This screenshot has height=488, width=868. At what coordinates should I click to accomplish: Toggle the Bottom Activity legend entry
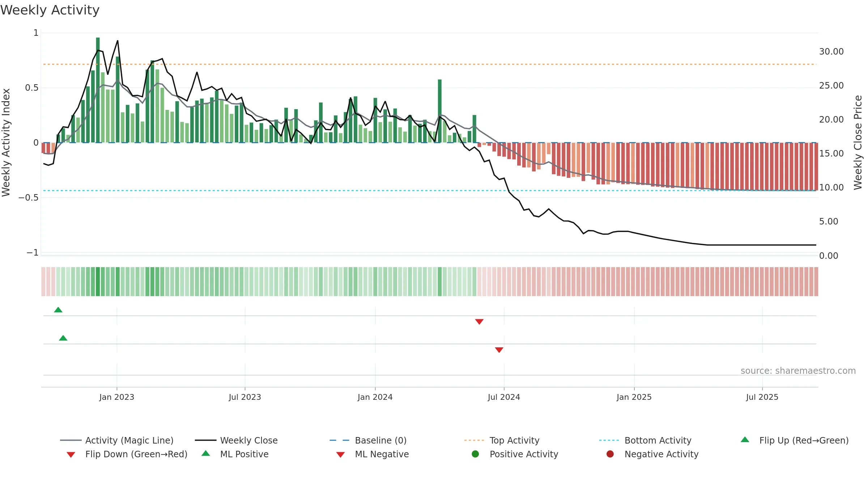(645, 440)
